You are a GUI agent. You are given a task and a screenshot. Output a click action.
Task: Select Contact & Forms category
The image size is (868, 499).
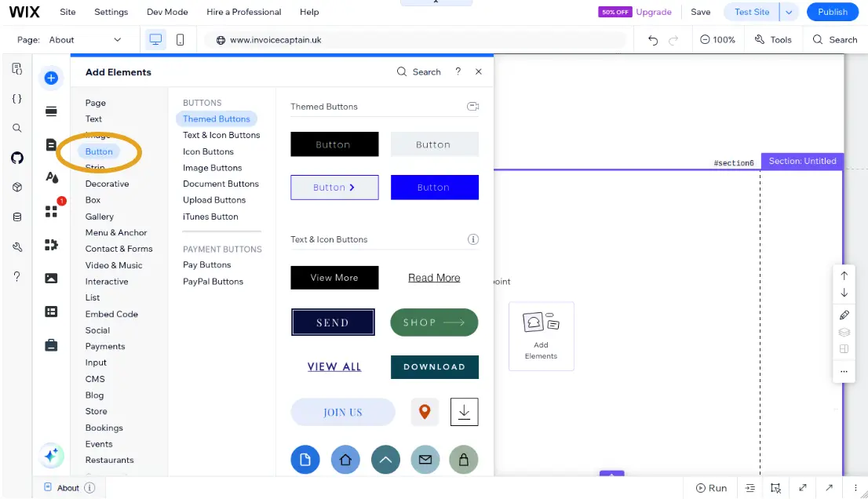pyautogui.click(x=119, y=249)
